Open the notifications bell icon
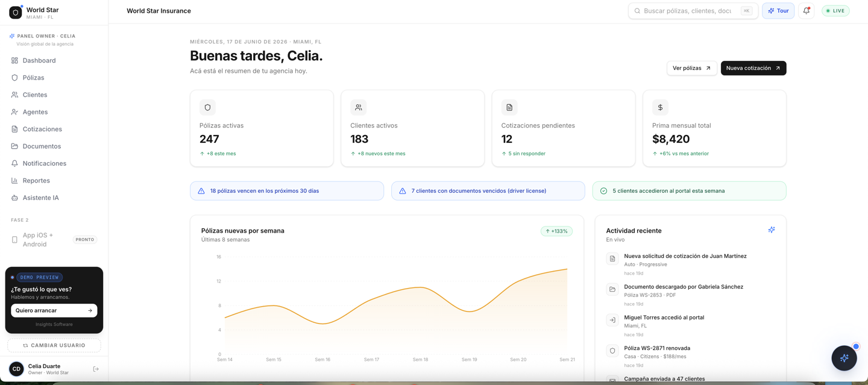The width and height of the screenshot is (868, 385). pyautogui.click(x=806, y=11)
